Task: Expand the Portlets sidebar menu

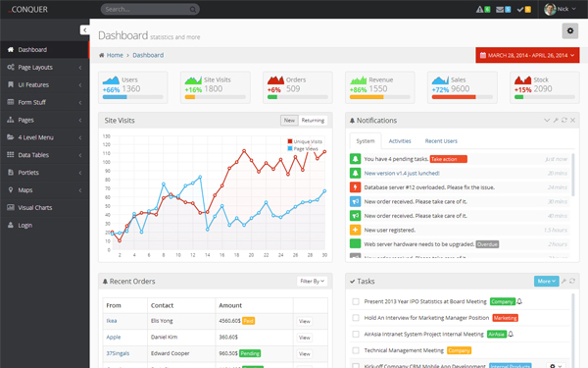Action: coord(45,173)
